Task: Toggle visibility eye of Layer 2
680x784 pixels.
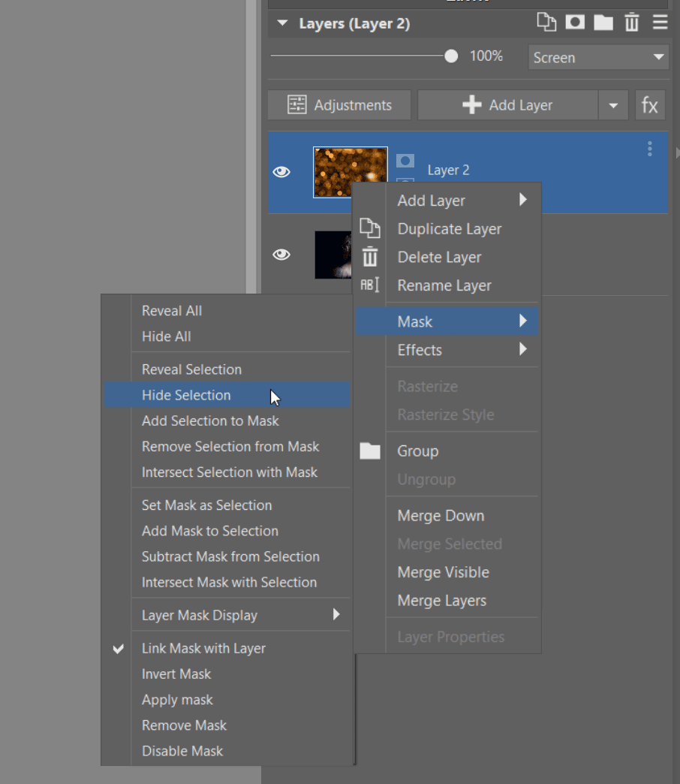Action: 281,172
